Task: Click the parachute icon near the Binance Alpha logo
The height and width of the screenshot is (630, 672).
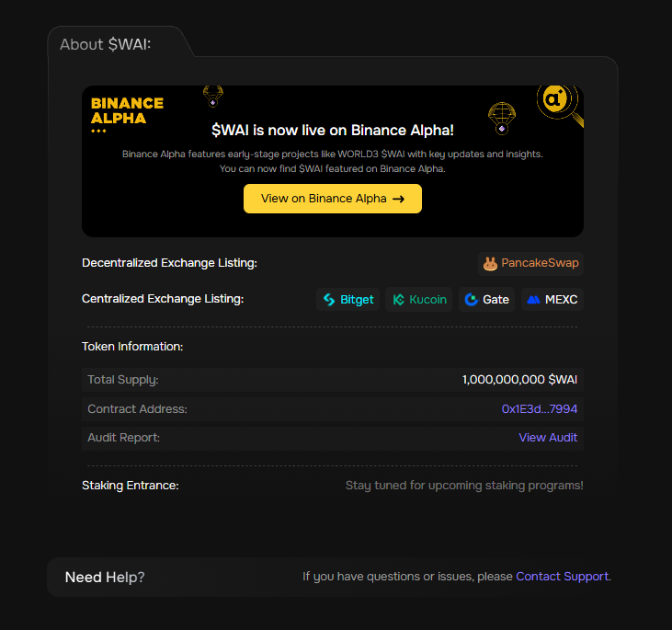Action: pos(213,94)
